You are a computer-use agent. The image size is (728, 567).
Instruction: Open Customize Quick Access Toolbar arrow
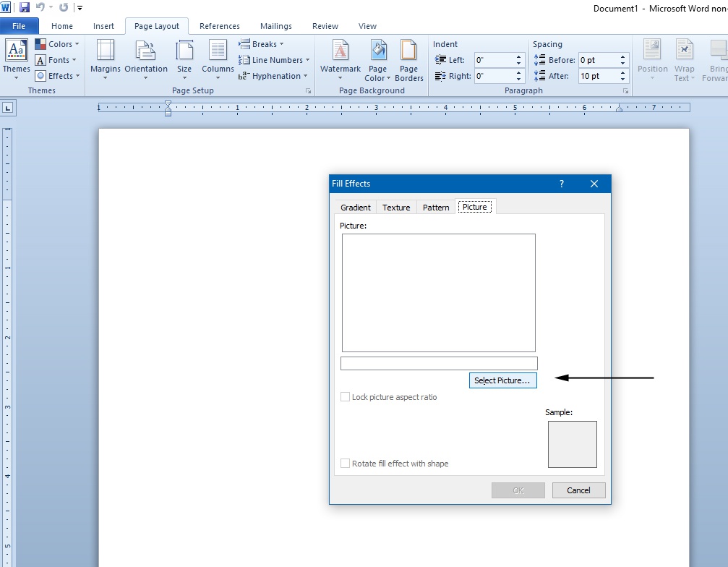point(80,8)
